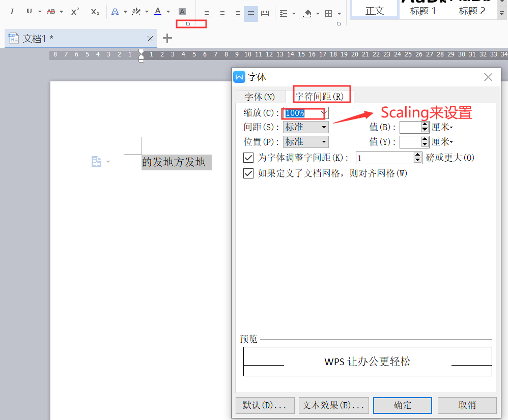
Task: Open paragraph dialog launcher
Action: [339, 23]
